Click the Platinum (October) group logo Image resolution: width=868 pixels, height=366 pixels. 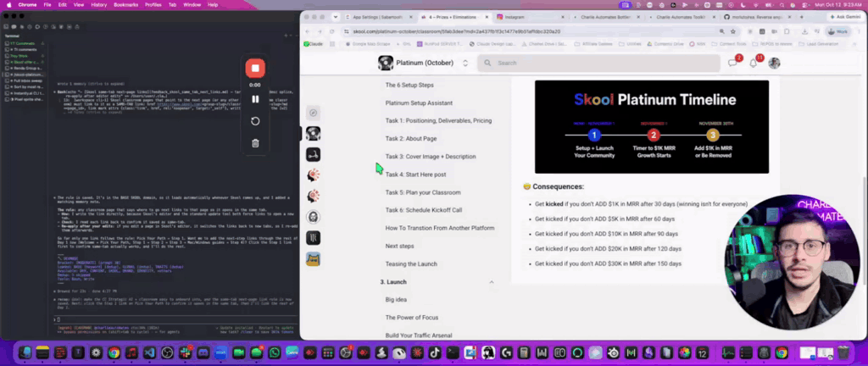point(386,63)
